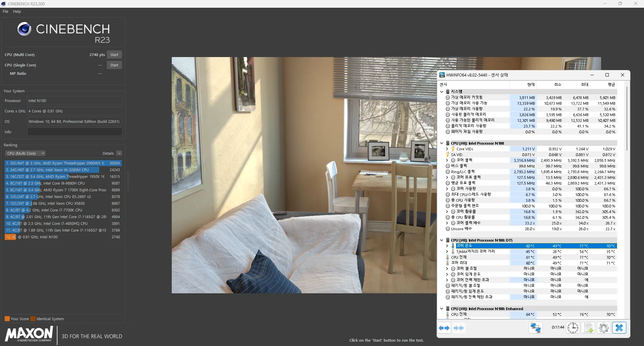Click the 센서 column header in HWiNFO
644x346 pixels.
(474, 85)
